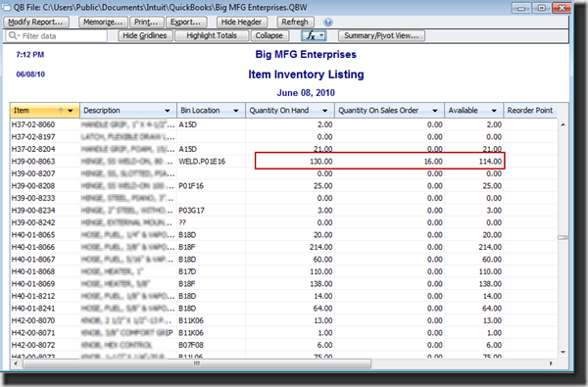Select item H37-02-8197
Image resolution: width=588 pixels, height=387 pixels.
(x=33, y=137)
